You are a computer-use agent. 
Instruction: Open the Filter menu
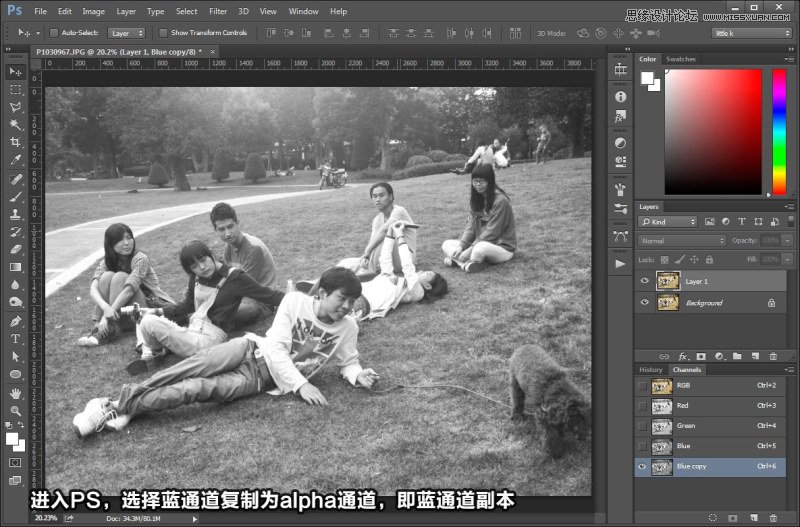218,11
